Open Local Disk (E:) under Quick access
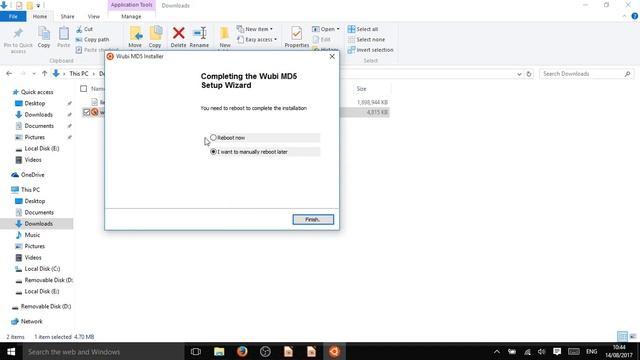Viewport: 640px width, 360px height. (42, 149)
